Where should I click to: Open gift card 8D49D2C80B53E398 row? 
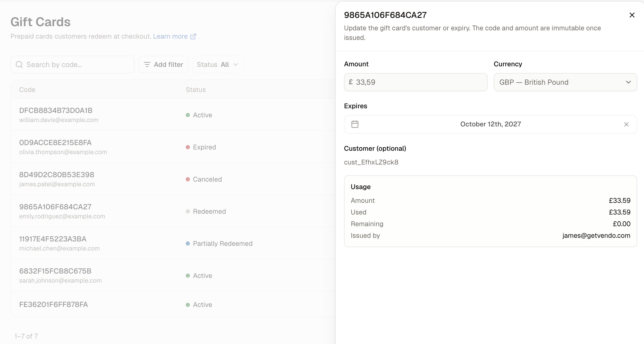tap(173, 179)
